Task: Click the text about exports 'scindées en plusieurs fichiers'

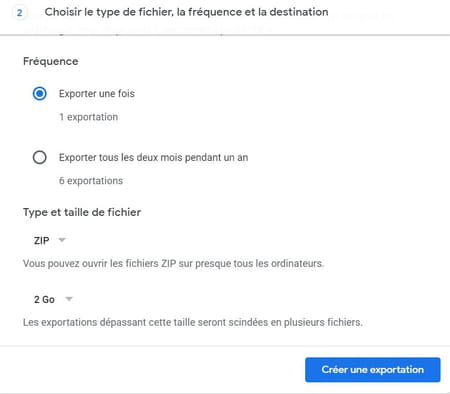Action: pos(193,323)
